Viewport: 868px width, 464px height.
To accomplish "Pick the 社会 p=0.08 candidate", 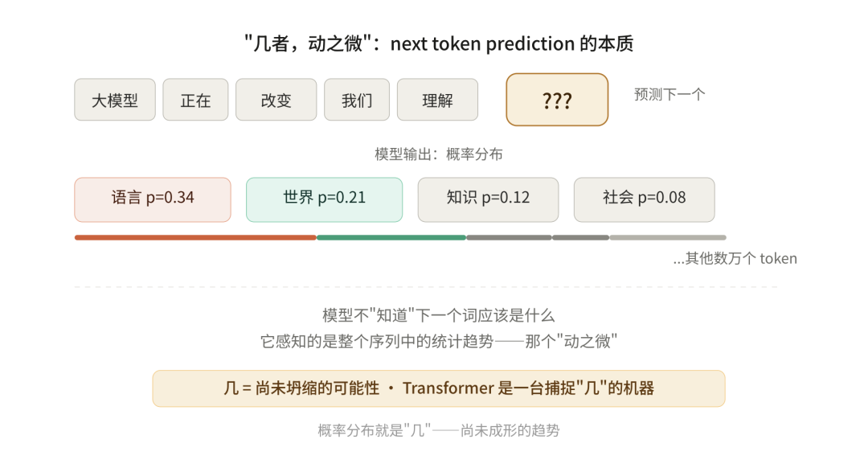I will [644, 199].
